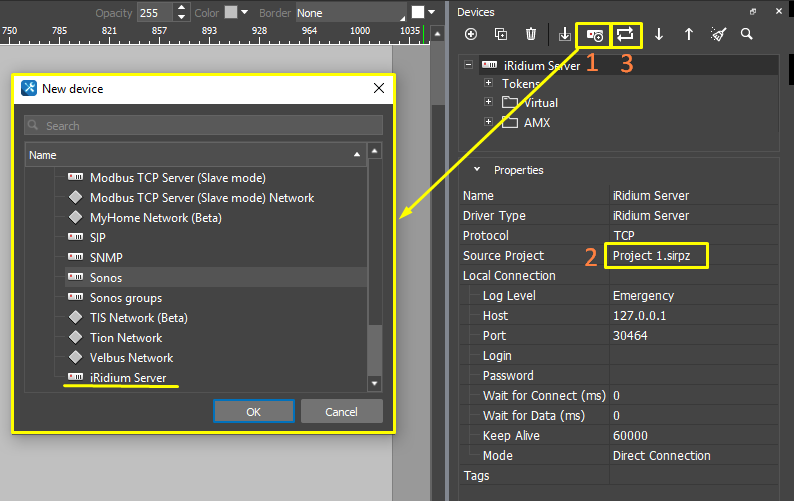Click the move down arrow icon
Image resolution: width=794 pixels, height=501 pixels.
(659, 34)
